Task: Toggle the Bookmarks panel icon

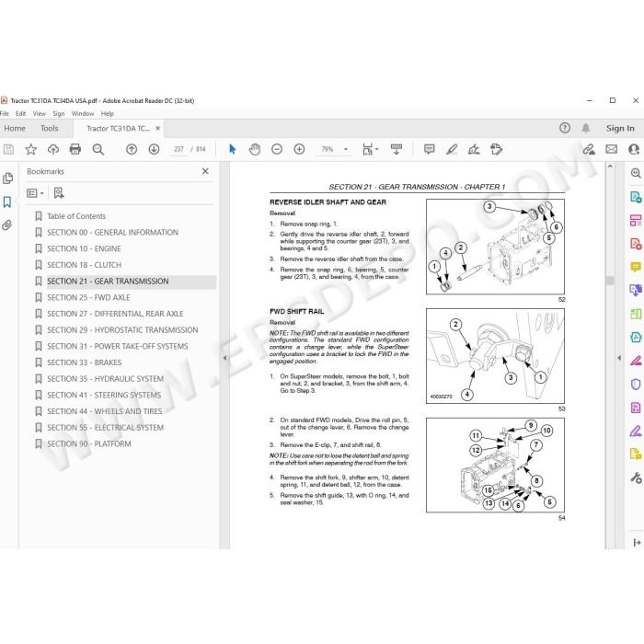Action: [7, 202]
